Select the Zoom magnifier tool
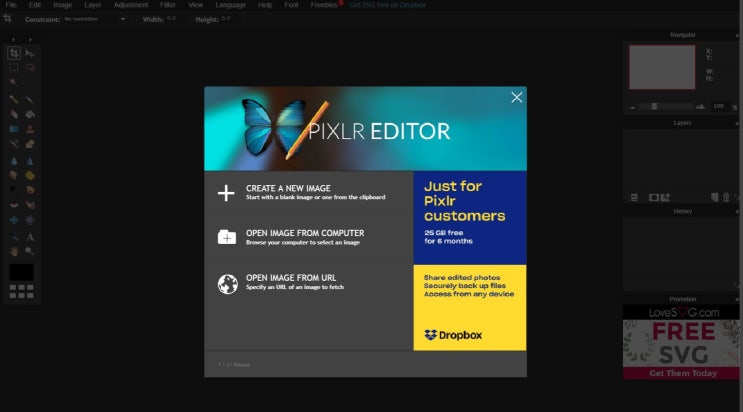Image resolution: width=743 pixels, height=412 pixels. click(30, 251)
